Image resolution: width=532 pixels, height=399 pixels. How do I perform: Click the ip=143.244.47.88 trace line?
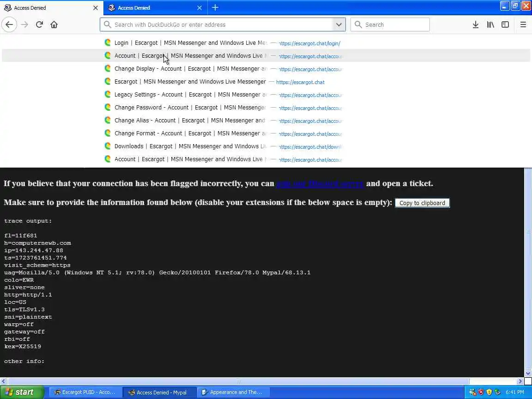click(x=34, y=250)
